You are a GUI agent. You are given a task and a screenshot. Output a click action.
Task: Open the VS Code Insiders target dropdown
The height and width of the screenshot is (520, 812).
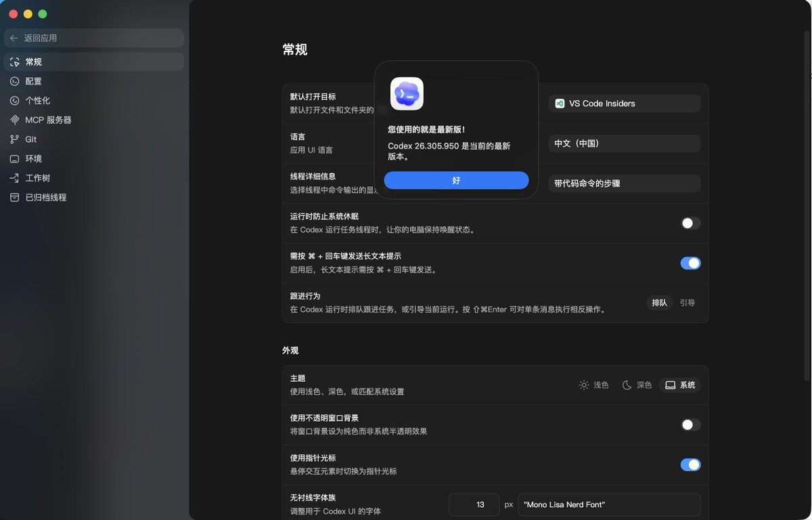(624, 104)
